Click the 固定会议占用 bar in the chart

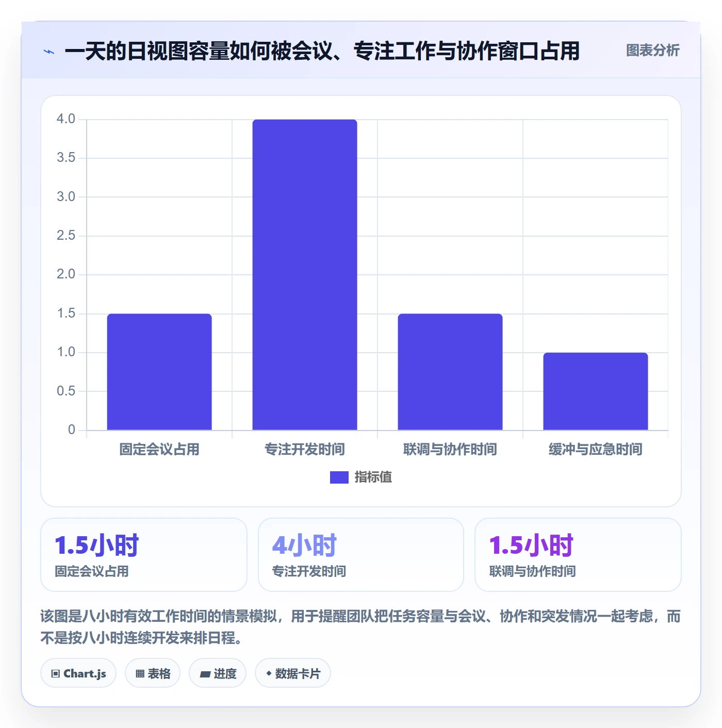(x=159, y=372)
